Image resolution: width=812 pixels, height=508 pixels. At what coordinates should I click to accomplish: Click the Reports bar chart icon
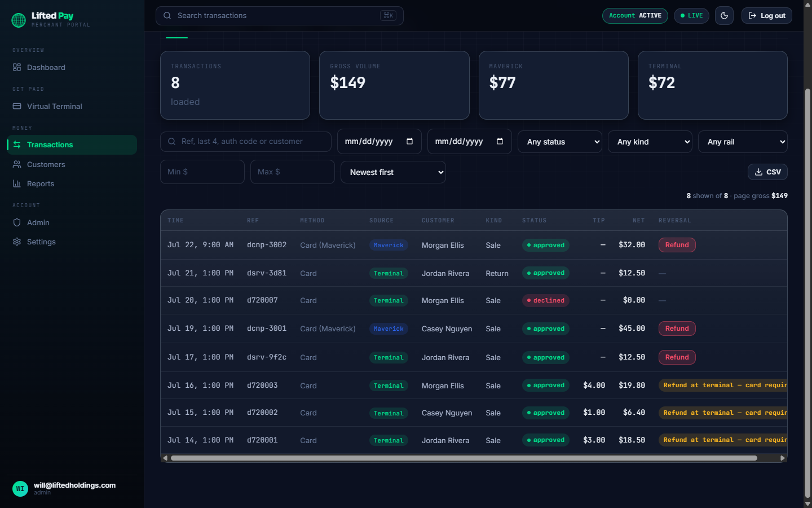point(17,183)
